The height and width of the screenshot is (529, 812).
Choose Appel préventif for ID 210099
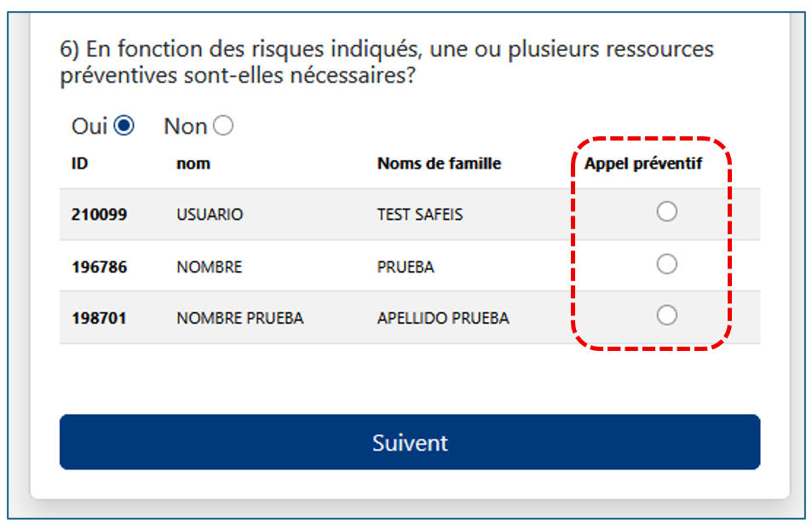click(x=666, y=212)
